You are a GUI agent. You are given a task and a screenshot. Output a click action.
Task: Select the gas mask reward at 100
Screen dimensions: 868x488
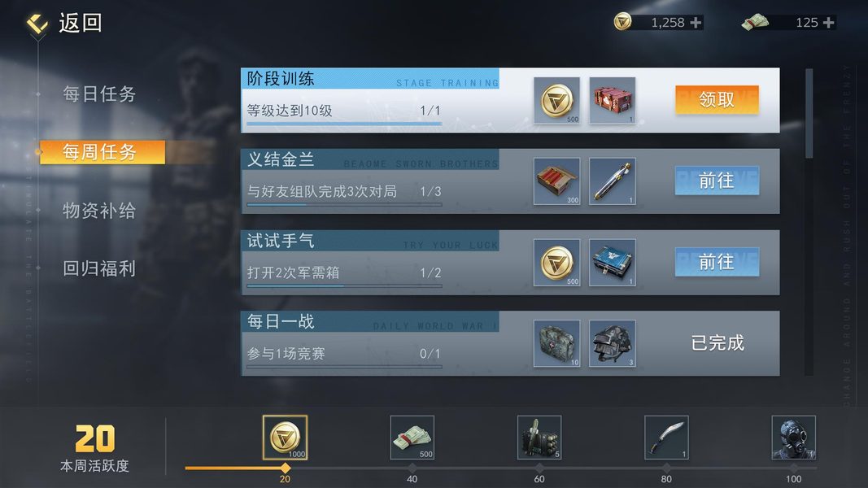point(793,438)
